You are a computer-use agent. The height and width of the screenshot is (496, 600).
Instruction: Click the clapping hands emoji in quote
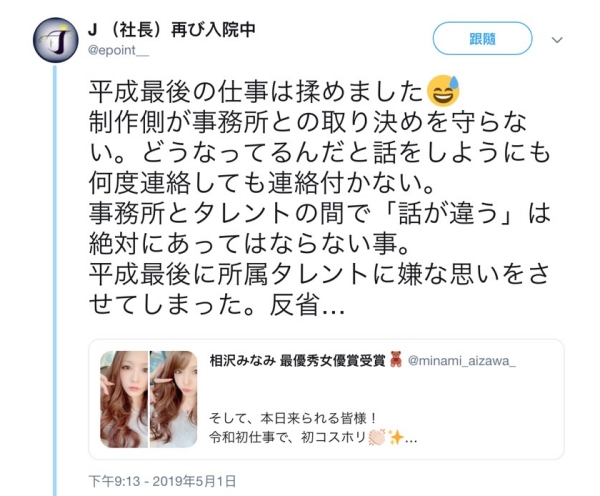click(x=377, y=437)
